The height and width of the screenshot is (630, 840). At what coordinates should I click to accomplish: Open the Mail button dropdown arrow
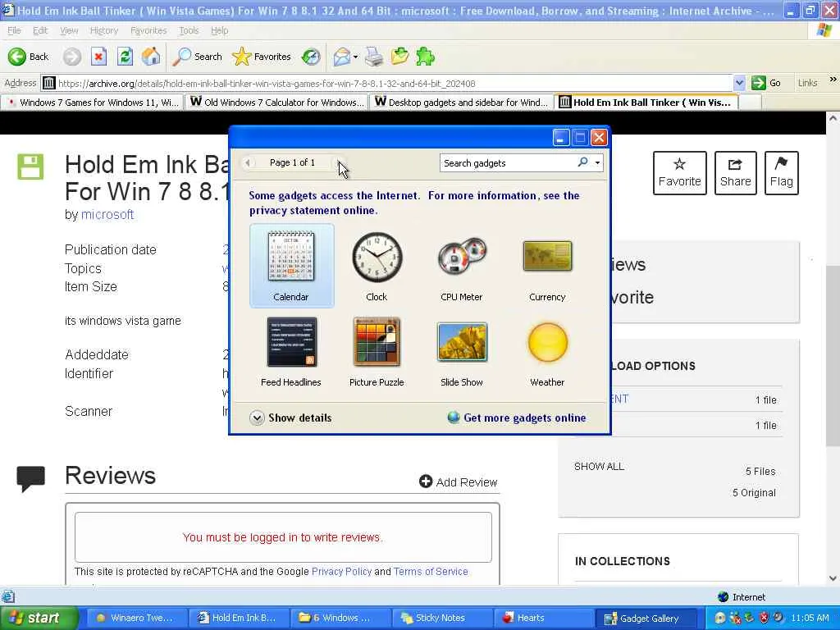(x=356, y=57)
